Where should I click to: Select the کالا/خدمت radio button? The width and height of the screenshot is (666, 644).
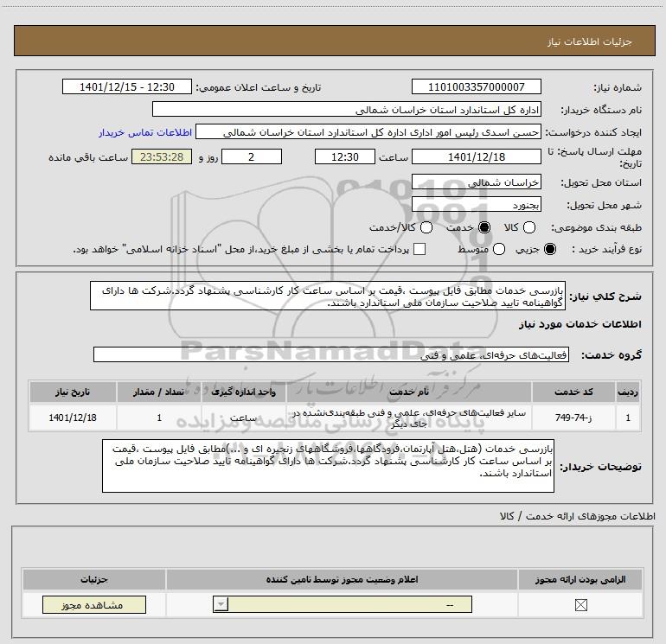point(426,227)
